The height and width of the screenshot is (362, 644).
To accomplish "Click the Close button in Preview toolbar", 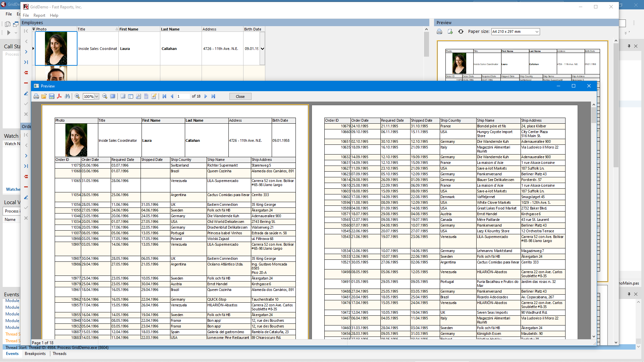I will point(240,97).
